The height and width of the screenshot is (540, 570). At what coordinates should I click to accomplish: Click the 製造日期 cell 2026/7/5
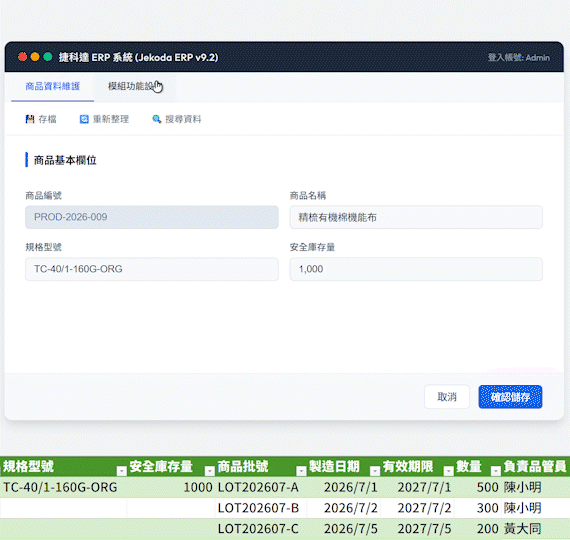[344, 529]
